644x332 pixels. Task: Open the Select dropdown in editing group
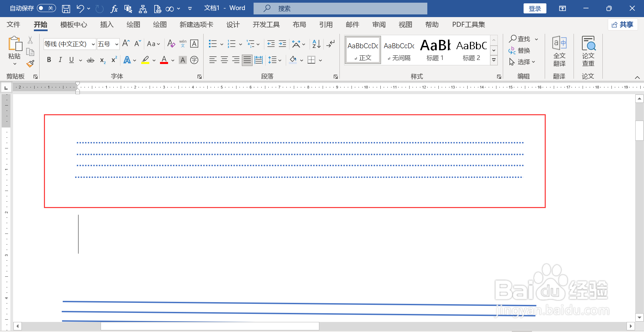522,62
